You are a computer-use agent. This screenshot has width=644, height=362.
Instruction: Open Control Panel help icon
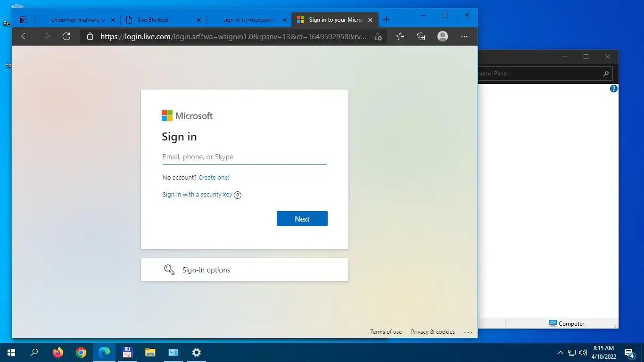(614, 89)
